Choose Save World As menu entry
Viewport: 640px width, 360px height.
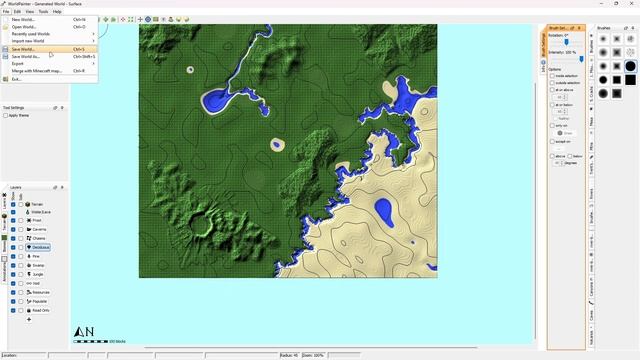pos(49,56)
